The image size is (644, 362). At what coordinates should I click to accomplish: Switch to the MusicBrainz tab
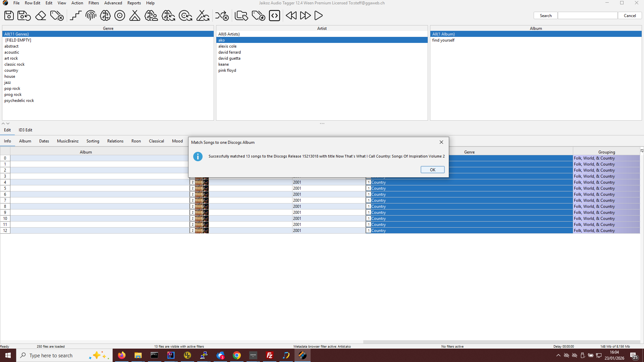point(68,141)
